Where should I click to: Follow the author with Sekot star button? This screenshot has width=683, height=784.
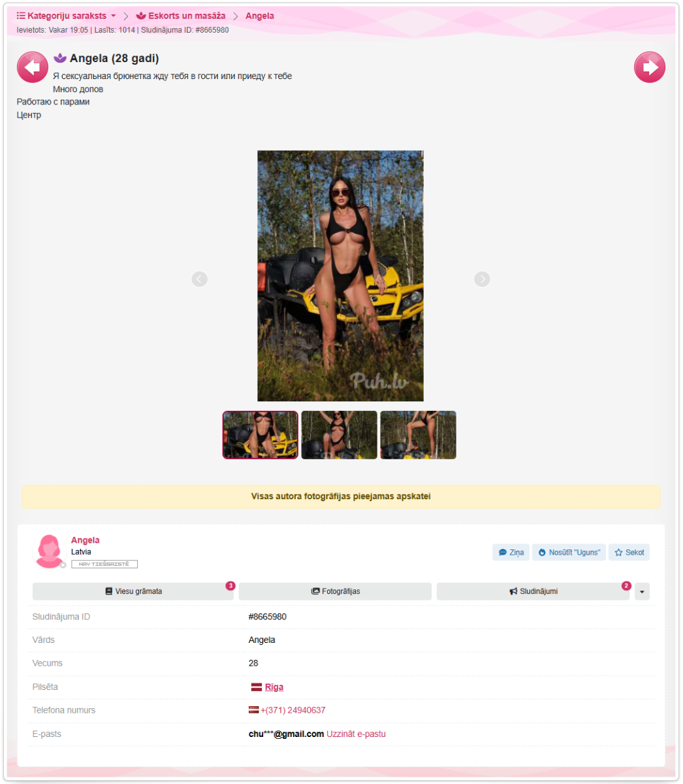(x=629, y=552)
